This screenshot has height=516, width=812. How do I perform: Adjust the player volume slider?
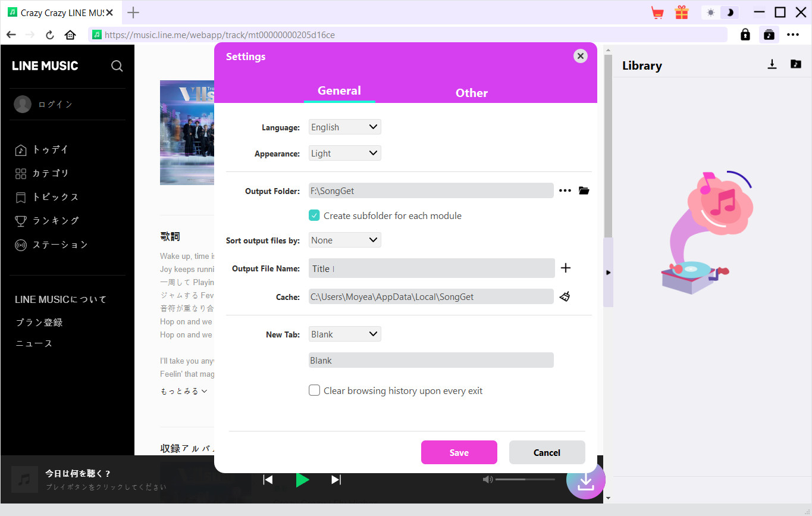[x=525, y=479]
